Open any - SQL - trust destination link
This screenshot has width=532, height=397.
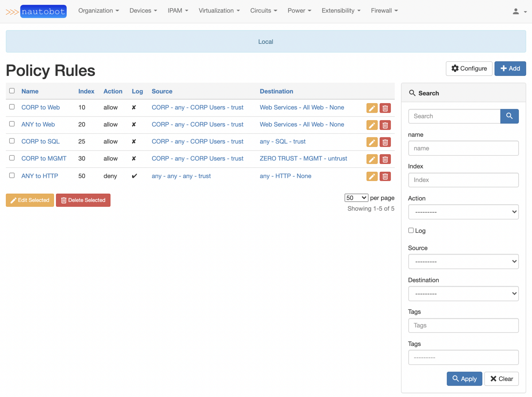click(283, 142)
